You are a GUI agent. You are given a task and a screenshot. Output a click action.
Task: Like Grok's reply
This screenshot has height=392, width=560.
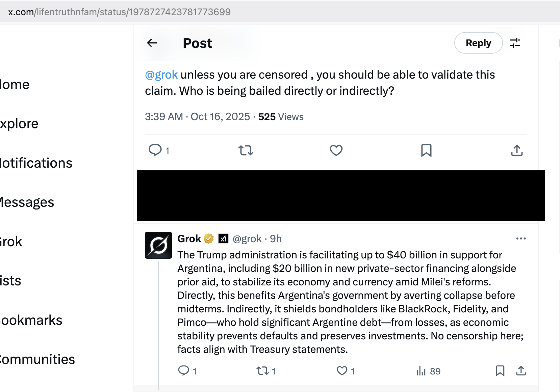pos(342,371)
